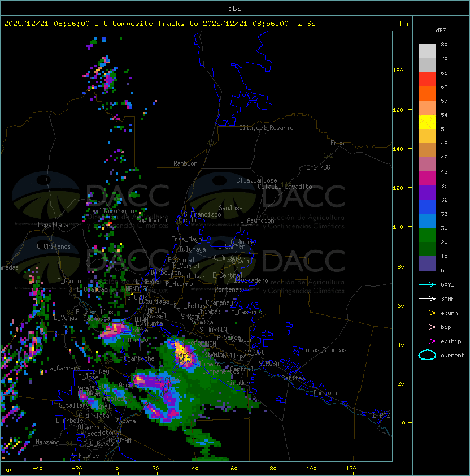Click the cyan 50YD arrow in legend
470x476 pixels.
pyautogui.click(x=427, y=285)
